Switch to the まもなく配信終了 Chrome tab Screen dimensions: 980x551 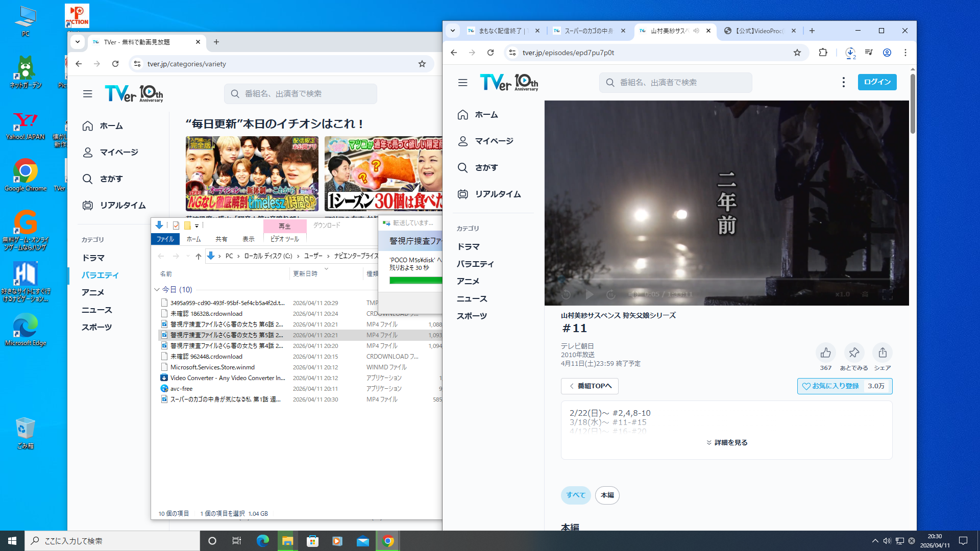click(x=504, y=31)
